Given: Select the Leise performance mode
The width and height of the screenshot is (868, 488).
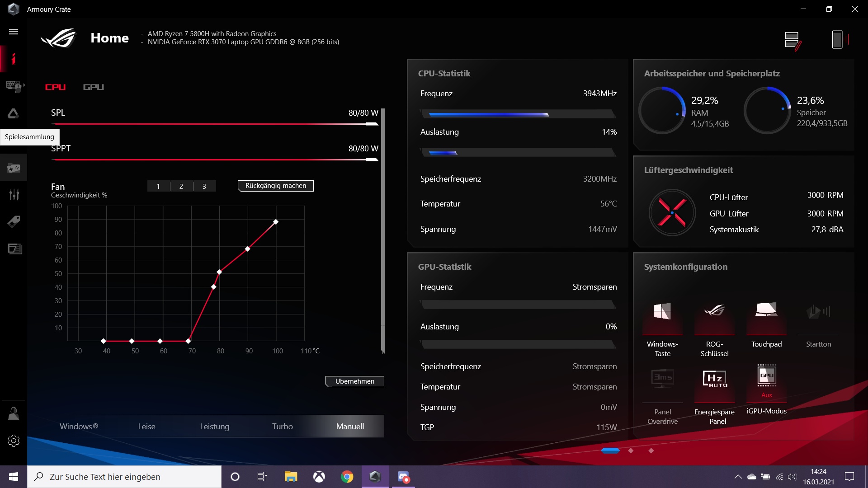Looking at the screenshot, I should [x=146, y=426].
